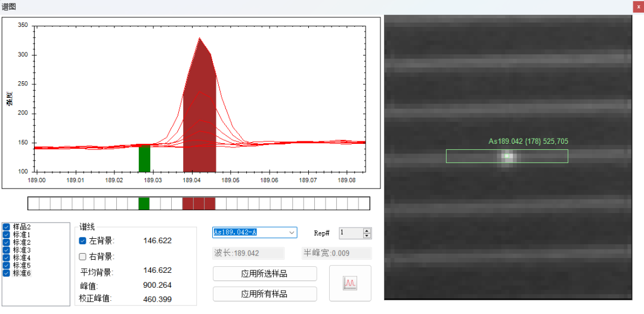This screenshot has height=314, width=644.
Task: Click the 应用所有样品 button
Action: click(265, 294)
